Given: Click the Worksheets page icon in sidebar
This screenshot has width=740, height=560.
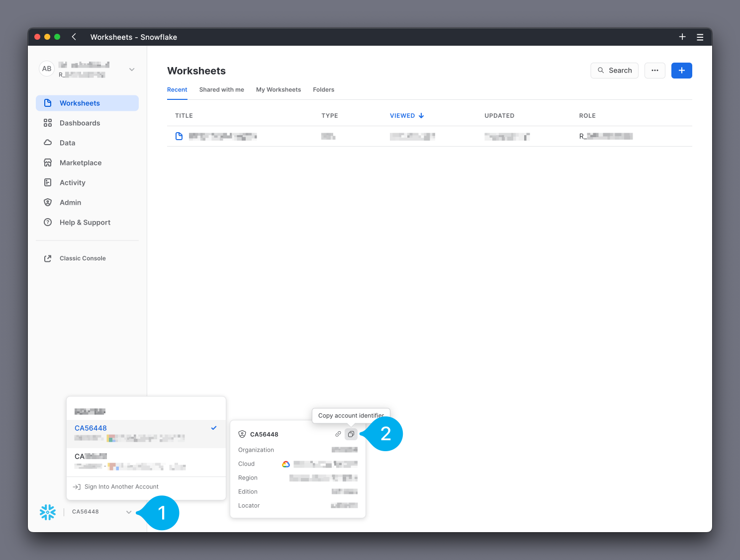Looking at the screenshot, I should pos(48,103).
